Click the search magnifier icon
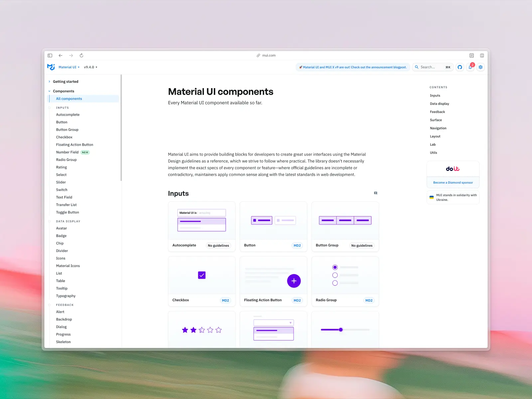 click(x=417, y=67)
